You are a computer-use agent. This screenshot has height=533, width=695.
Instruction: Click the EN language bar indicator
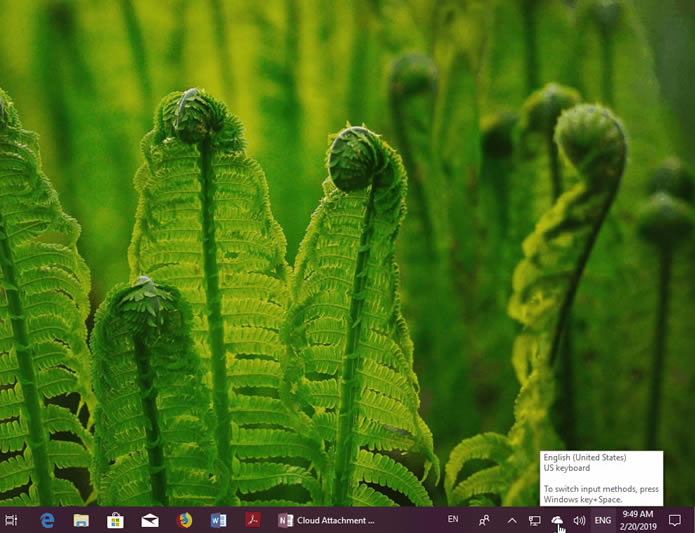coord(453,520)
